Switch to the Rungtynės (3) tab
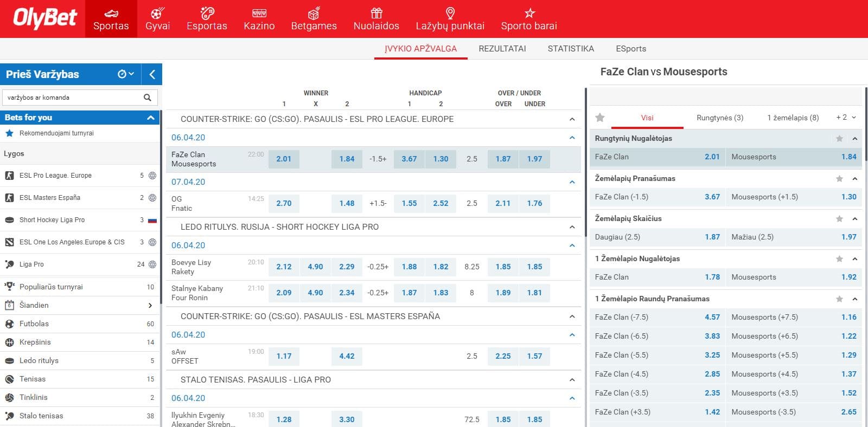The width and height of the screenshot is (868, 427). [x=720, y=118]
